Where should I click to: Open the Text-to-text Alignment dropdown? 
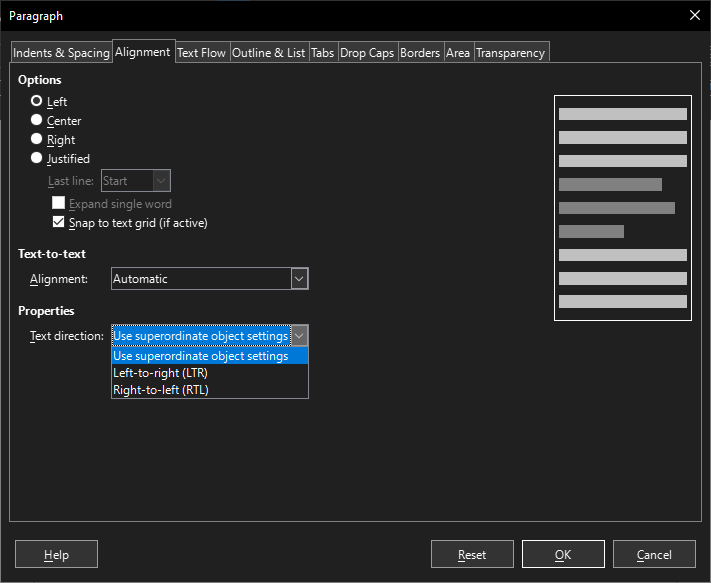pos(209,279)
